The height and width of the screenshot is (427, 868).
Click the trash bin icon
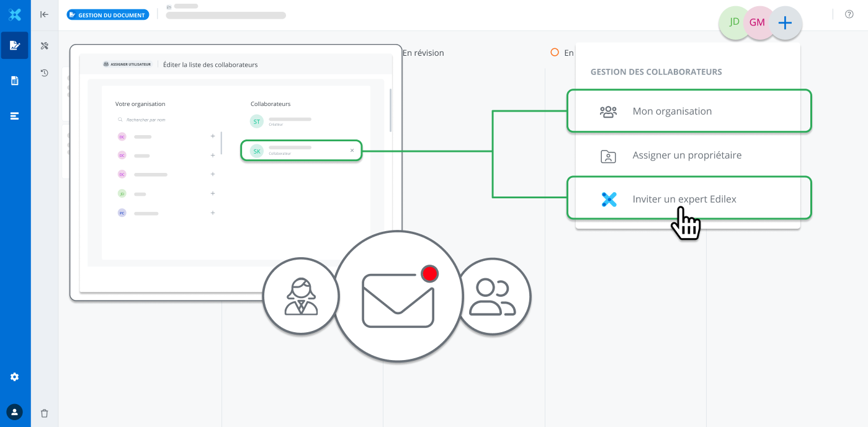pyautogui.click(x=44, y=413)
